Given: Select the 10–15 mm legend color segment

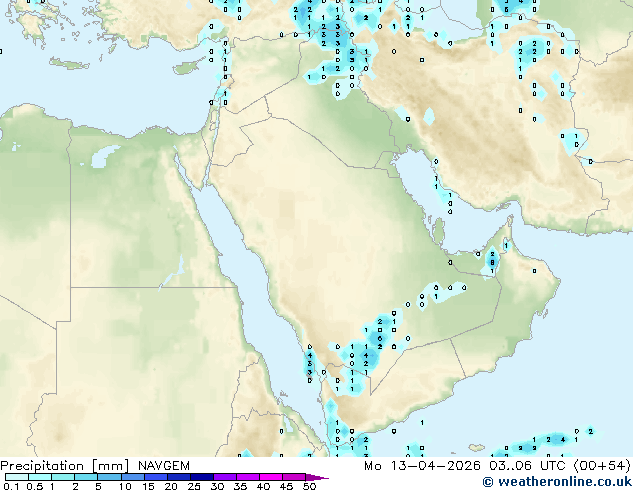Looking at the screenshot, I should coord(132,477).
